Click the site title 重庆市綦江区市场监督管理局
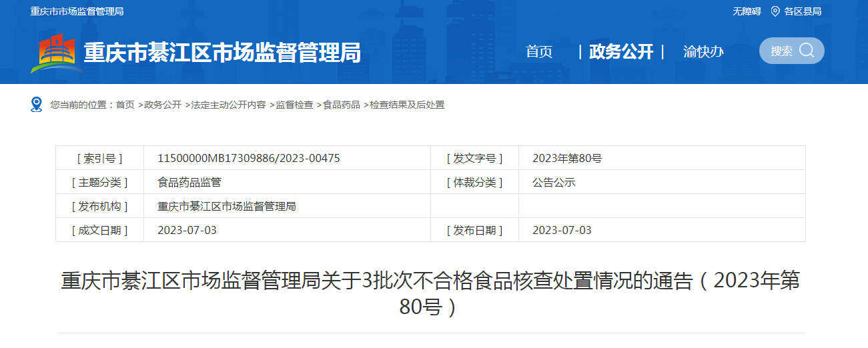The width and height of the screenshot is (868, 348). pyautogui.click(x=222, y=53)
